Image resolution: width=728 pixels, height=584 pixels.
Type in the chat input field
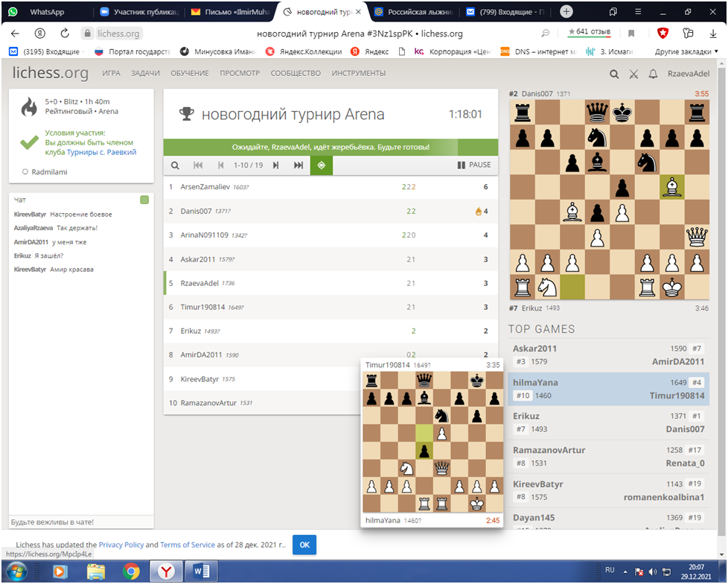coord(80,521)
